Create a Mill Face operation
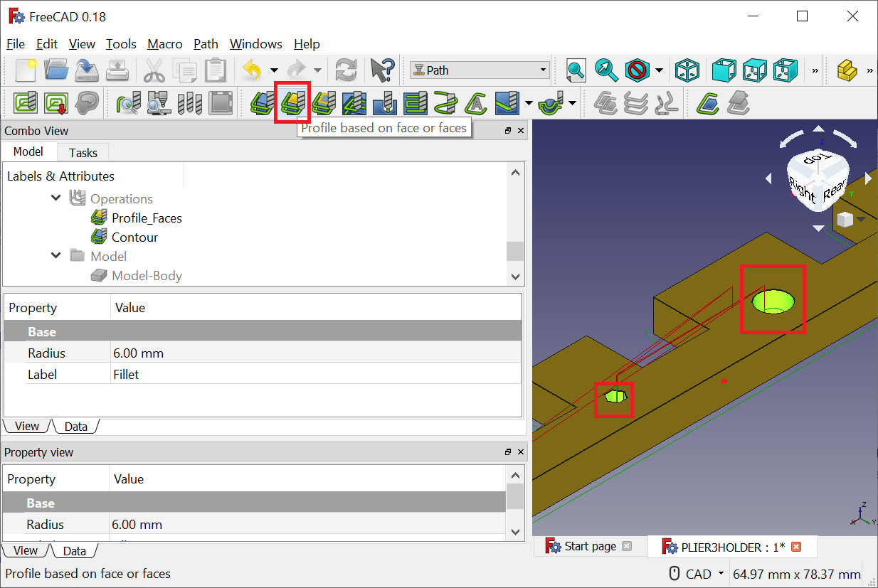The image size is (878, 588). click(416, 103)
